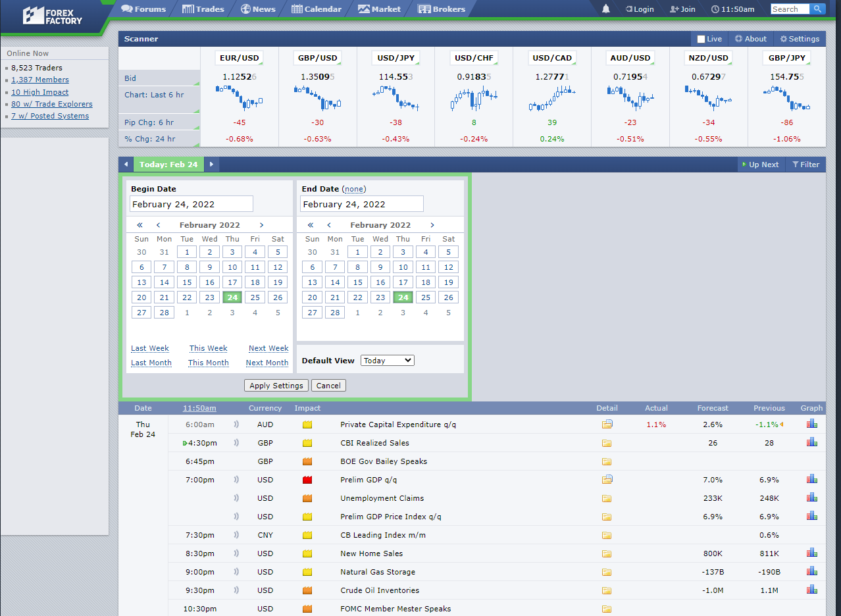Show graph for Private Capital Expenditure q/q
The height and width of the screenshot is (616, 841).
coord(812,424)
